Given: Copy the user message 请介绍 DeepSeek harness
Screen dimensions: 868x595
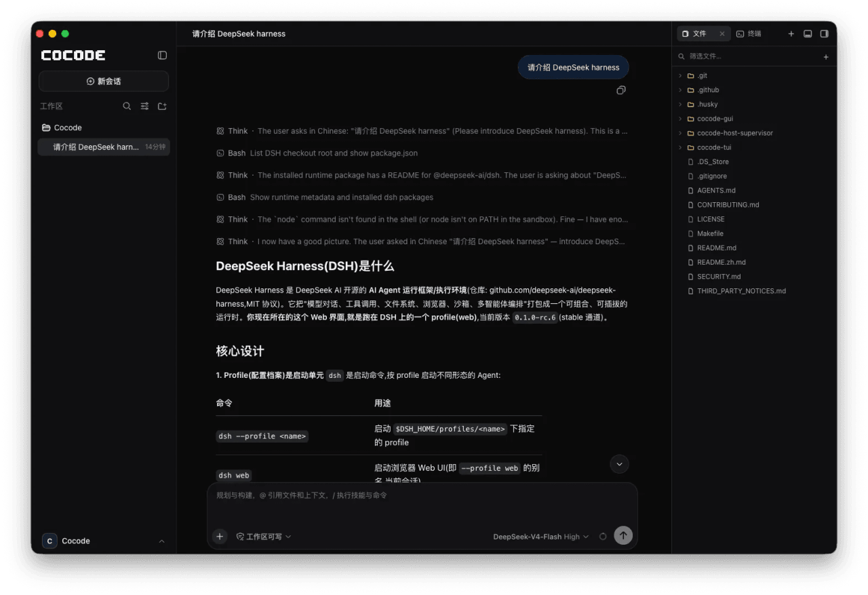Looking at the screenshot, I should (620, 90).
